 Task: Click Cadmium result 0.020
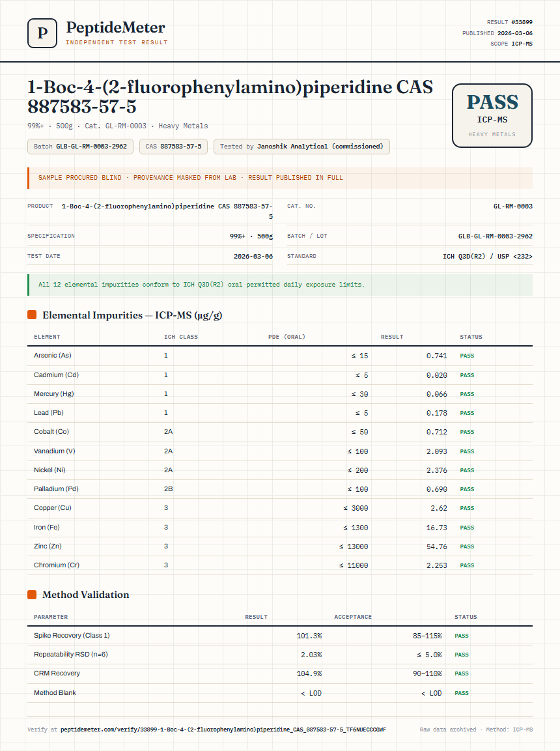pos(436,375)
